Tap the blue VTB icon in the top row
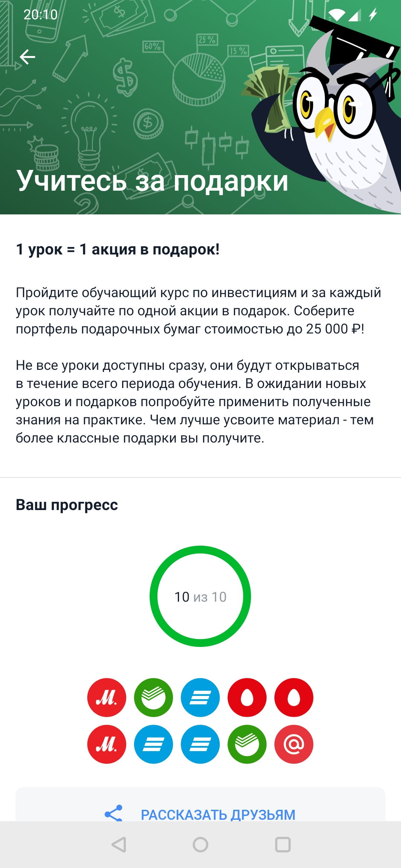401x868 pixels. tap(200, 697)
